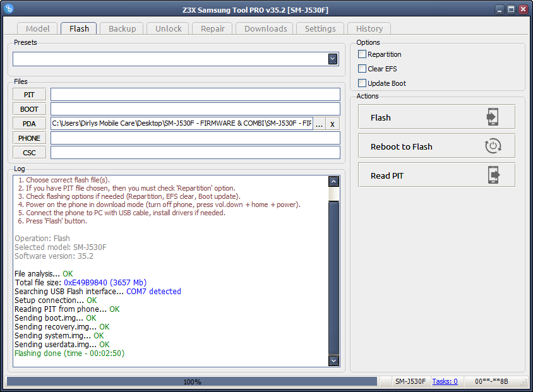The height and width of the screenshot is (392, 533).
Task: Open the Settings tab
Action: (x=320, y=28)
